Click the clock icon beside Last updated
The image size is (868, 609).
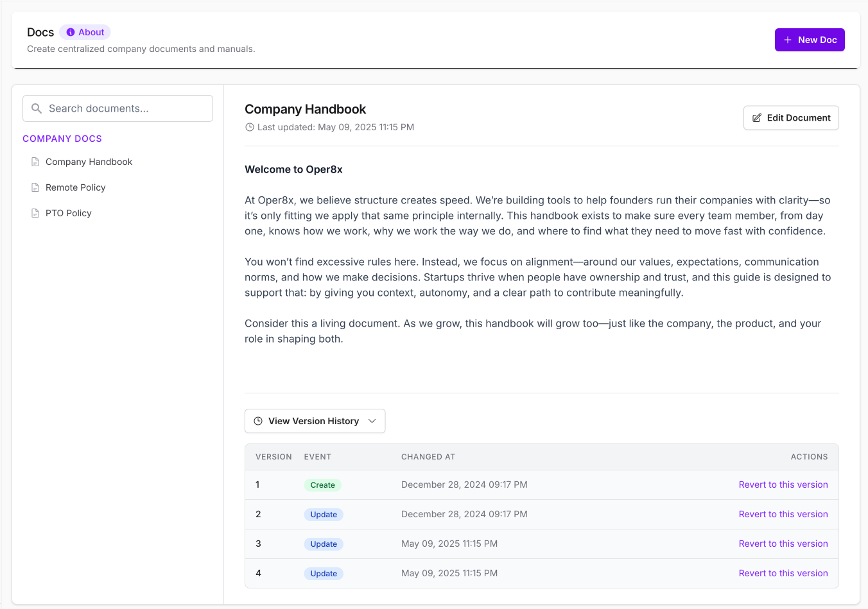(250, 127)
